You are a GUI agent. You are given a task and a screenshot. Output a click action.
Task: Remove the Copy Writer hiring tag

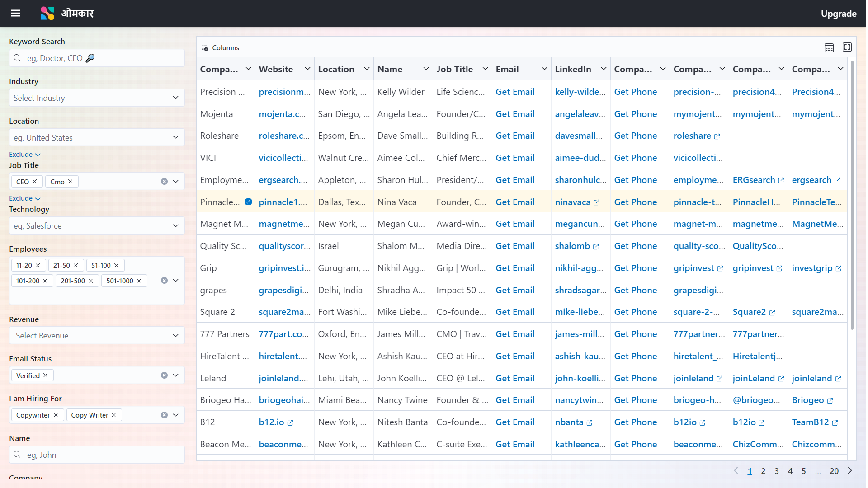coord(114,415)
